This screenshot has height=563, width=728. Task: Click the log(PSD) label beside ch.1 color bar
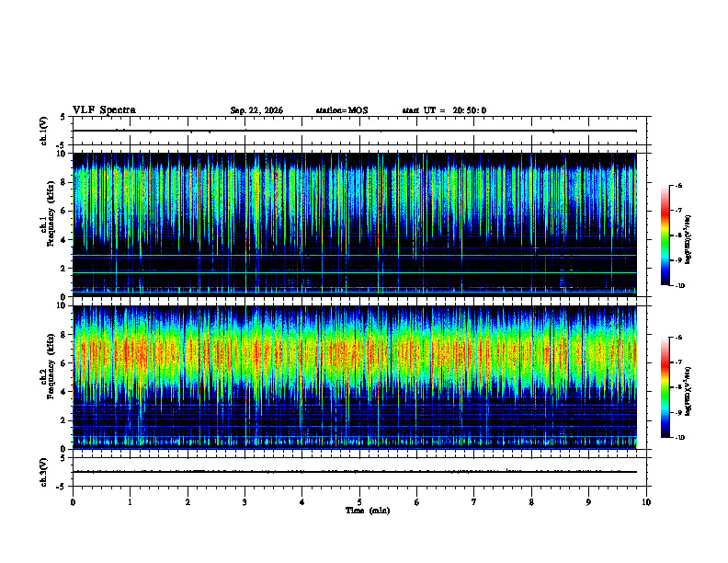tap(688, 239)
